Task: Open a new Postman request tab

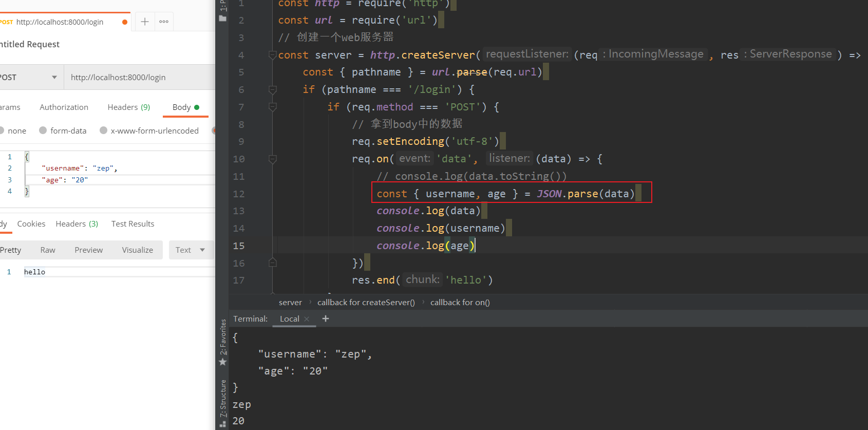Action: (x=145, y=22)
